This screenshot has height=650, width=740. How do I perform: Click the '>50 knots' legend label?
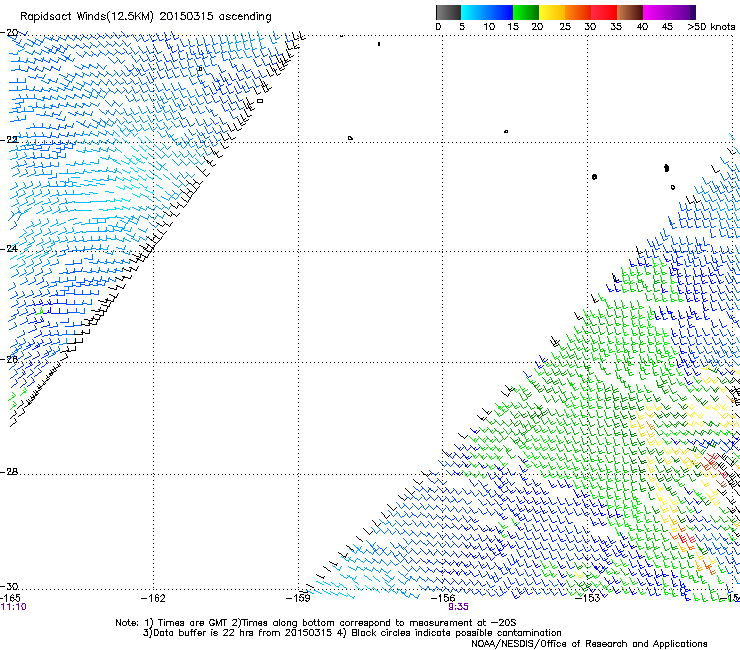[711, 27]
